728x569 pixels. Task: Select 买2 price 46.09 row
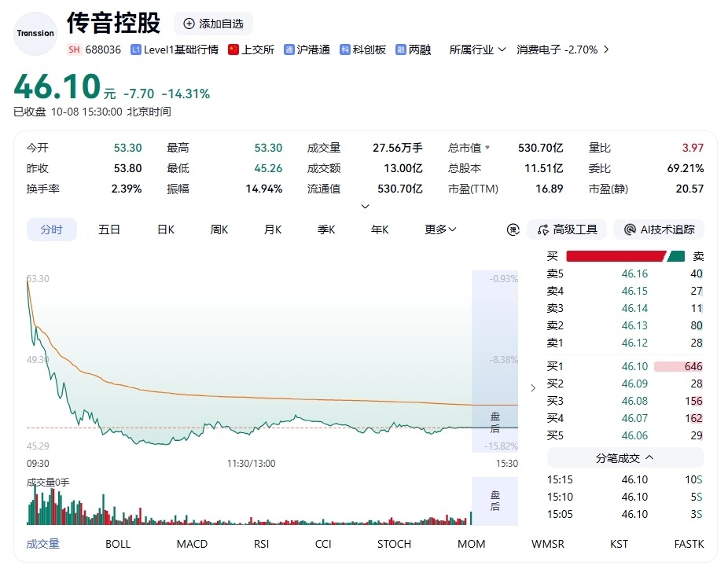(x=625, y=384)
